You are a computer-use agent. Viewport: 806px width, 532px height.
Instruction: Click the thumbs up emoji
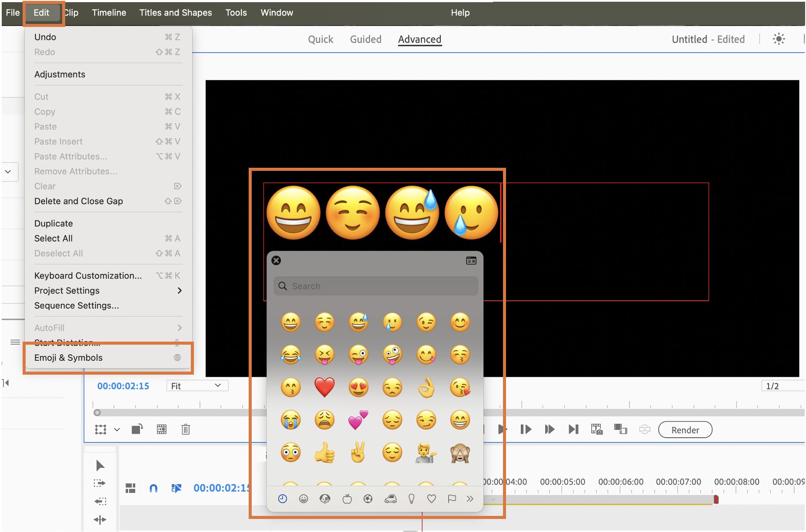pyautogui.click(x=324, y=453)
